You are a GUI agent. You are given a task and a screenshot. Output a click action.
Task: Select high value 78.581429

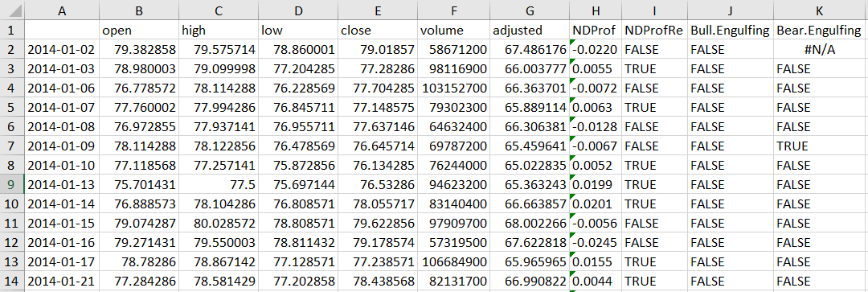tap(219, 281)
